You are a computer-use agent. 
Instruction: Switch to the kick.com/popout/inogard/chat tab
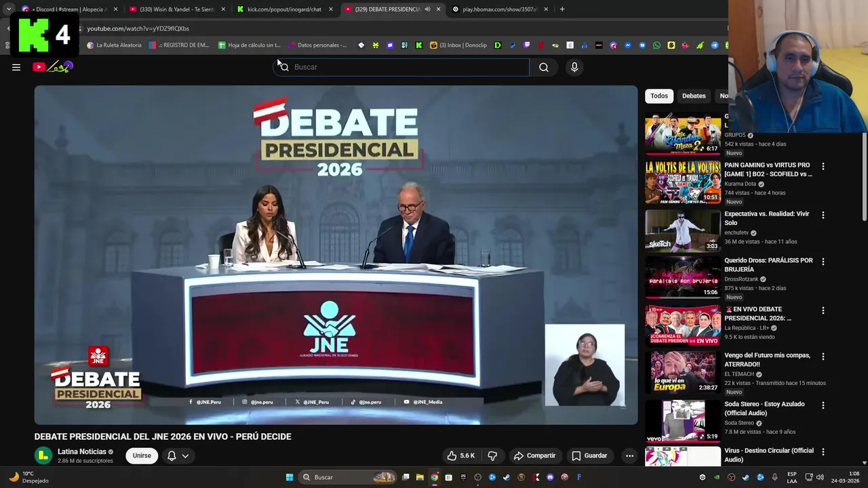pos(285,9)
